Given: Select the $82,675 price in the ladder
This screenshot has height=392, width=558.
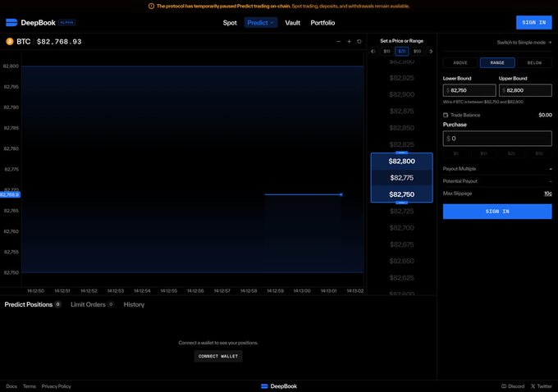Looking at the screenshot, I should (x=402, y=244).
